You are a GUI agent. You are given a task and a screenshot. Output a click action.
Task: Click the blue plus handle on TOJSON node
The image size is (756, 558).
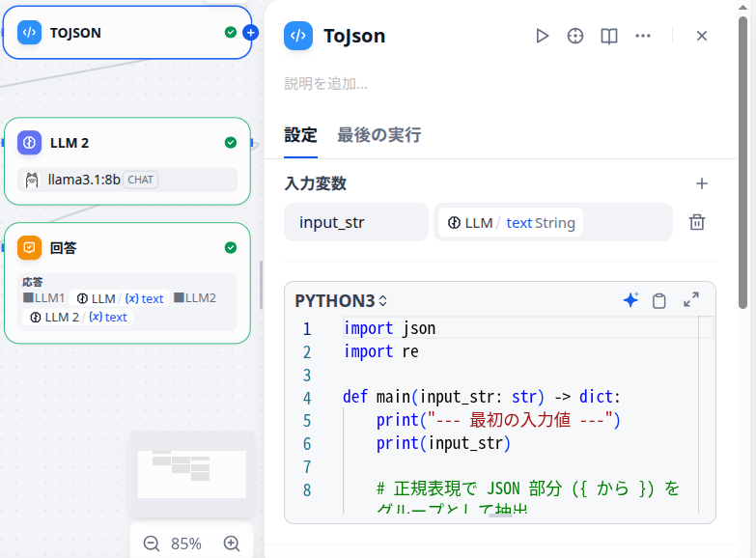click(x=250, y=33)
